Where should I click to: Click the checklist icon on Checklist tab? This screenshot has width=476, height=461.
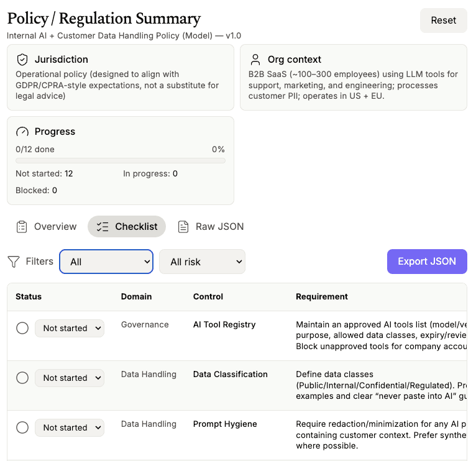click(103, 227)
